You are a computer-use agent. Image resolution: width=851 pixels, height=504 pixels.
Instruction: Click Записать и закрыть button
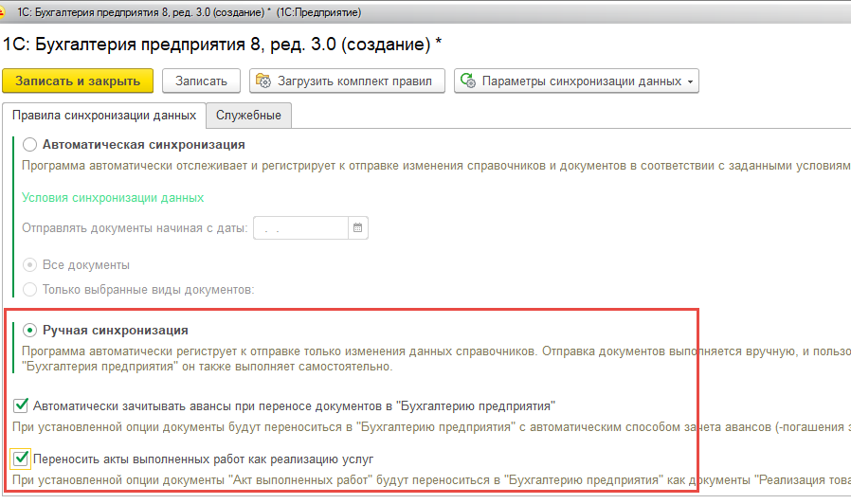click(x=78, y=81)
